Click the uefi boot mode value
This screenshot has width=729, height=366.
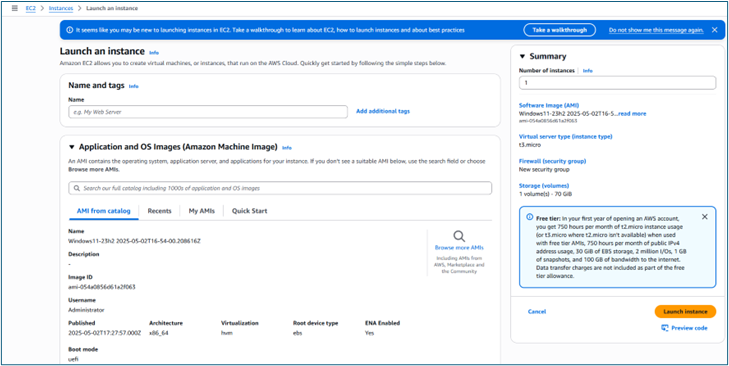click(x=73, y=359)
